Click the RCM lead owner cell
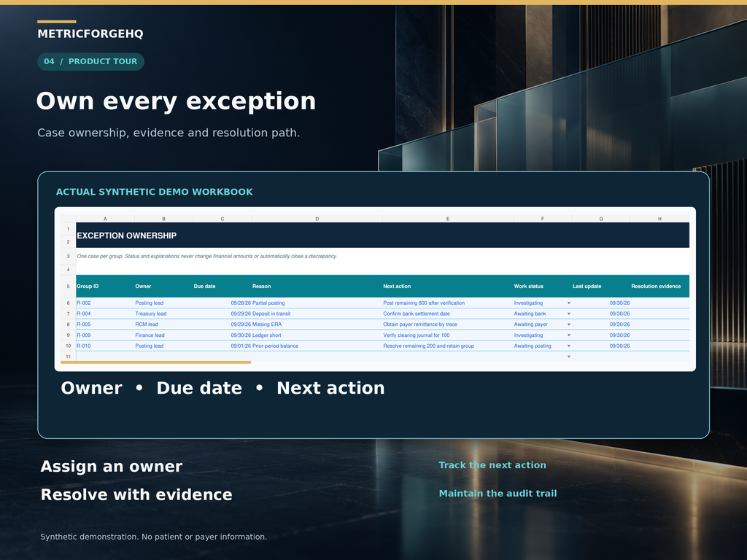The image size is (747, 560). pos(164,324)
